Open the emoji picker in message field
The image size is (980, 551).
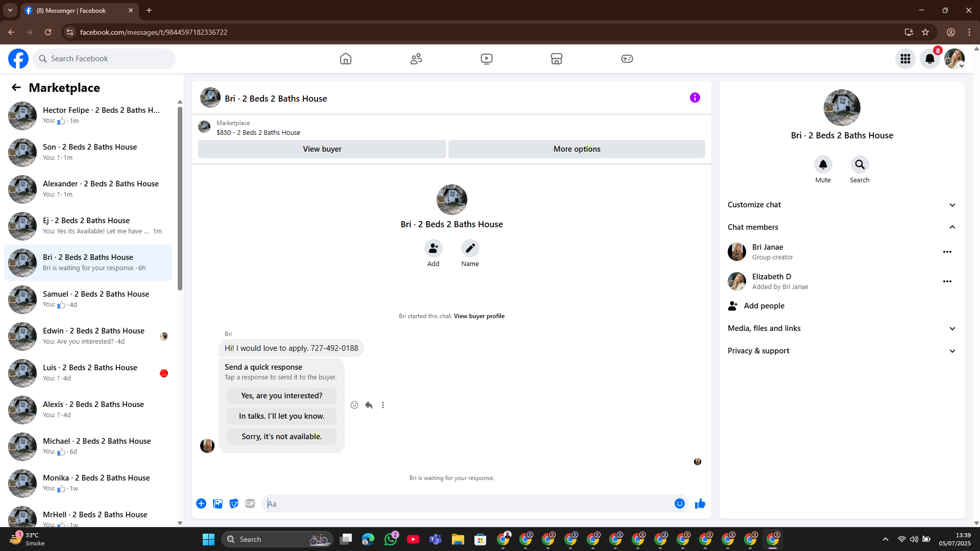(679, 504)
